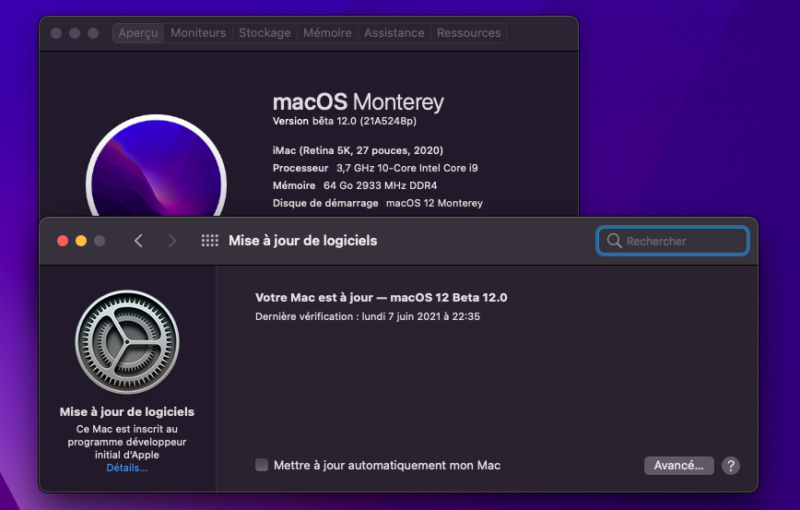Click the Mémoire 64 Go value
Screen dimensions: 800x510
click(380, 186)
